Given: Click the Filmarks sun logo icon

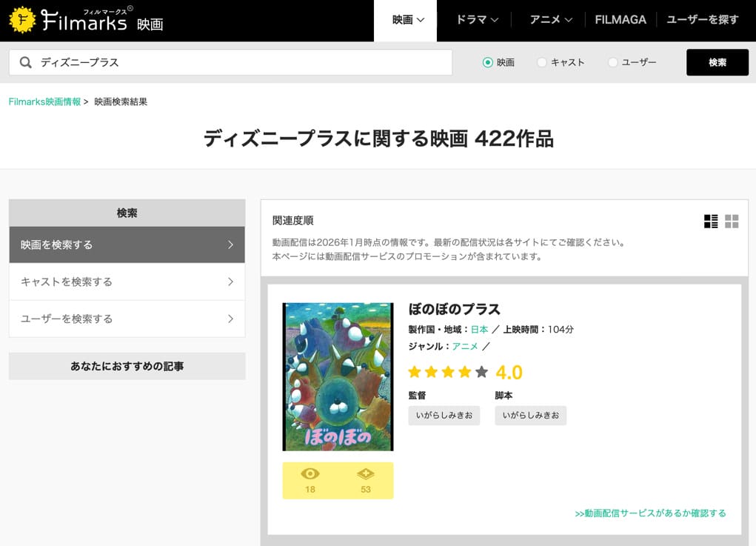Looking at the screenshot, I should [x=22, y=20].
